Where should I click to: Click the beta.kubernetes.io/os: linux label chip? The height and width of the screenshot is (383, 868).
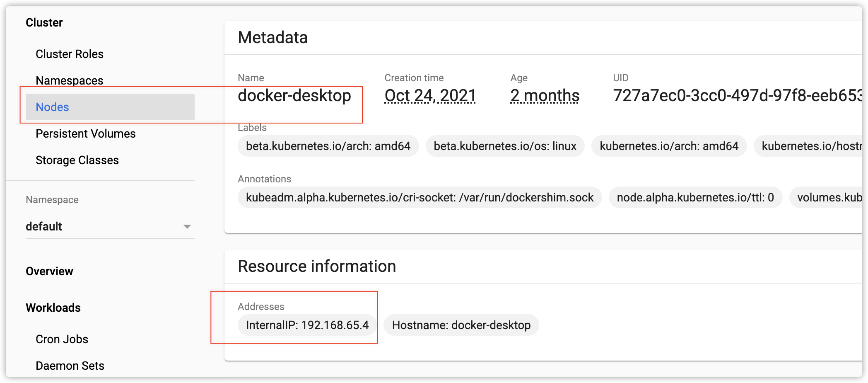point(505,146)
